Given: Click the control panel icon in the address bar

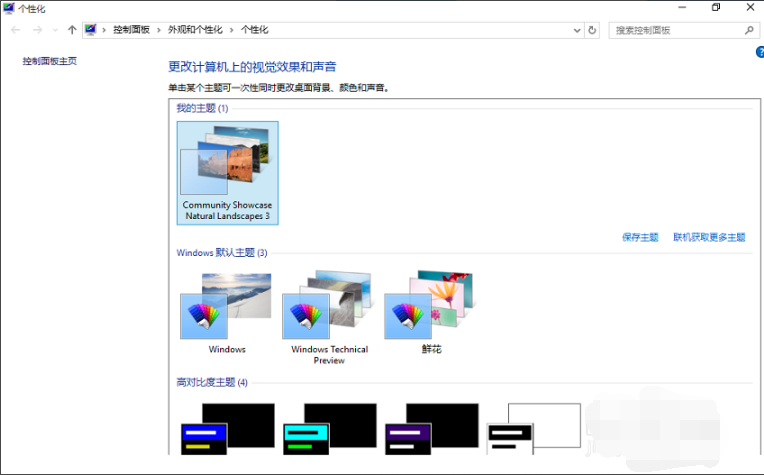Looking at the screenshot, I should tap(92, 30).
